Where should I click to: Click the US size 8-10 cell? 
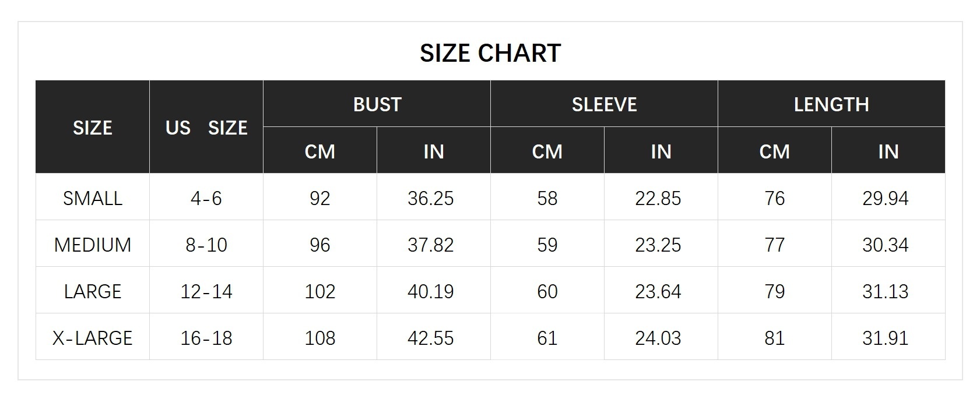click(206, 245)
